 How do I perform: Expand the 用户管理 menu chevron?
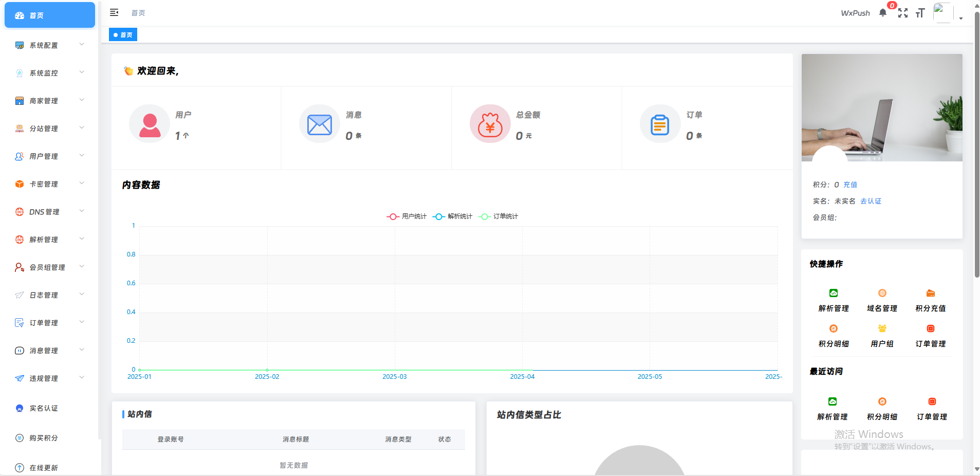coord(82,156)
